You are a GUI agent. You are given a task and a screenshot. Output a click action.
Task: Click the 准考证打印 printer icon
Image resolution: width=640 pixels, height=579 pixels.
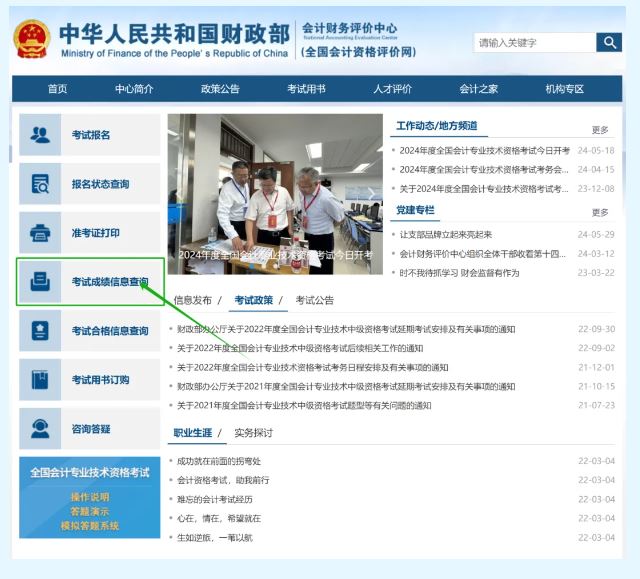[40, 233]
